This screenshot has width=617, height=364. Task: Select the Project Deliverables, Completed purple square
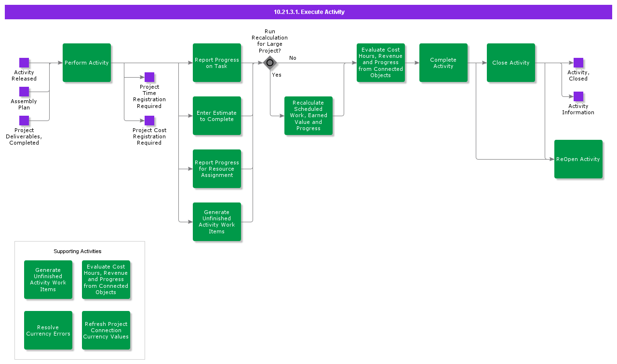click(24, 121)
